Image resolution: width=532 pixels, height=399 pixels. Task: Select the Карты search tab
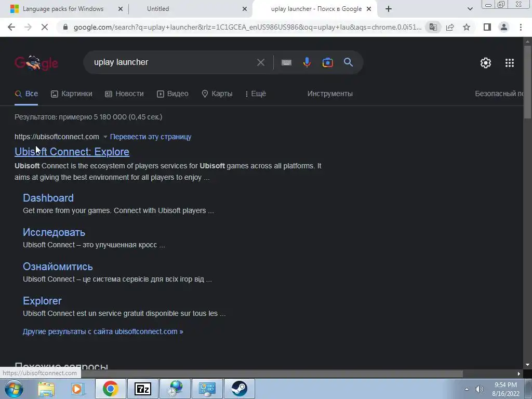coord(217,94)
